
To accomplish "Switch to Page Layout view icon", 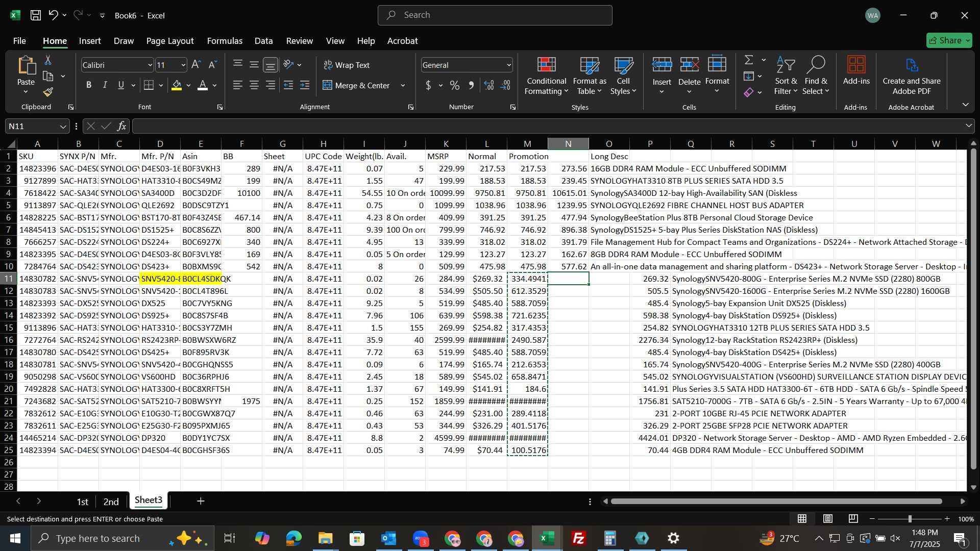I will point(828,519).
